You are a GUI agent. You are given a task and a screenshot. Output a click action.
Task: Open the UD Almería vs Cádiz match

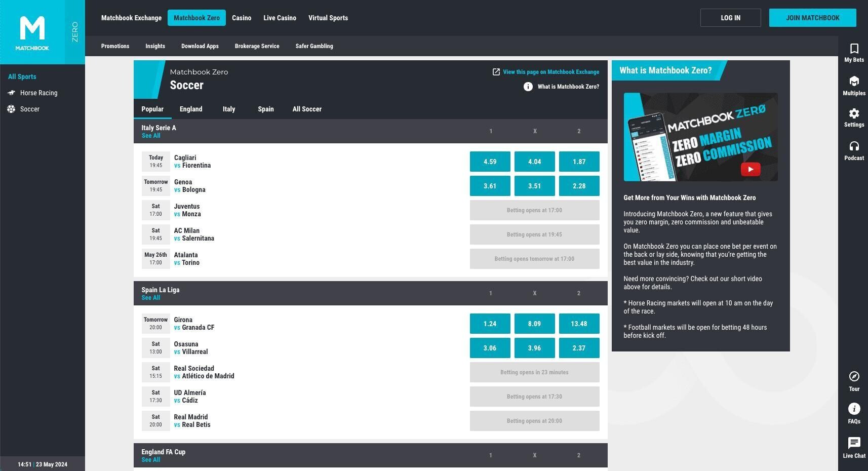tap(190, 397)
